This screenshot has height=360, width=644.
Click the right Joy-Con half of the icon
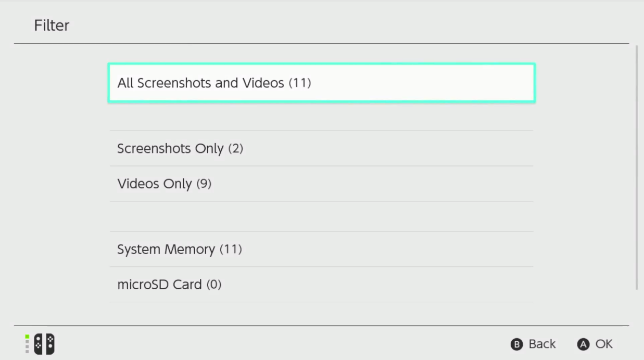50,344
